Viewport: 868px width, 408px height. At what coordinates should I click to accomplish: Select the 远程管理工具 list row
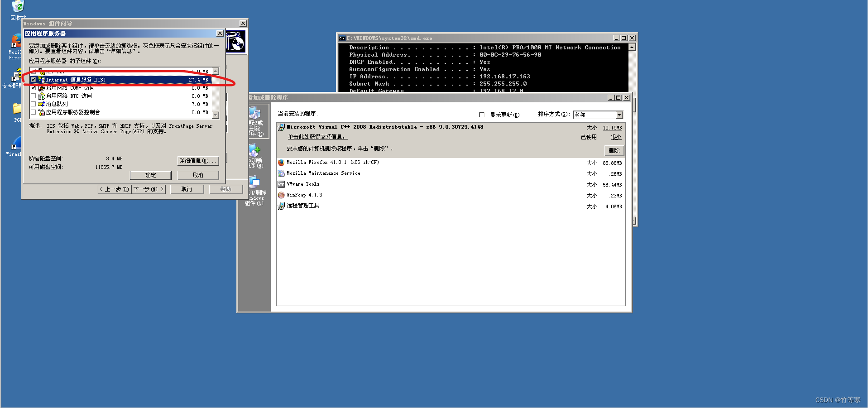451,206
